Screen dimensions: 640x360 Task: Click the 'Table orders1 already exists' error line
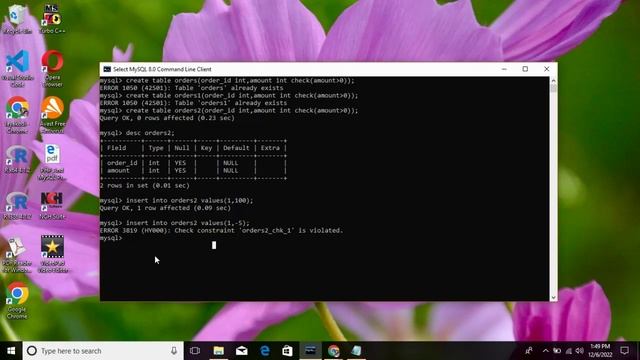193,103
